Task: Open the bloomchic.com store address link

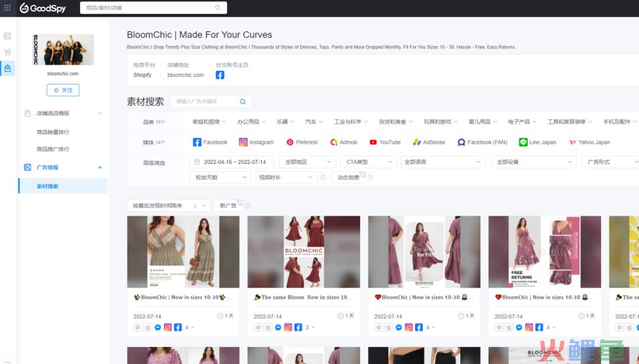Action: (x=185, y=75)
